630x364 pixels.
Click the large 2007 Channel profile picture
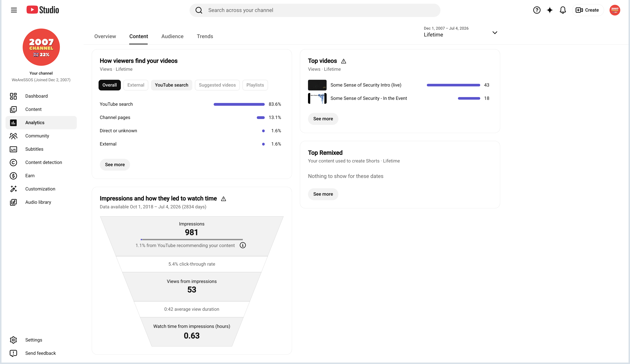click(x=41, y=47)
